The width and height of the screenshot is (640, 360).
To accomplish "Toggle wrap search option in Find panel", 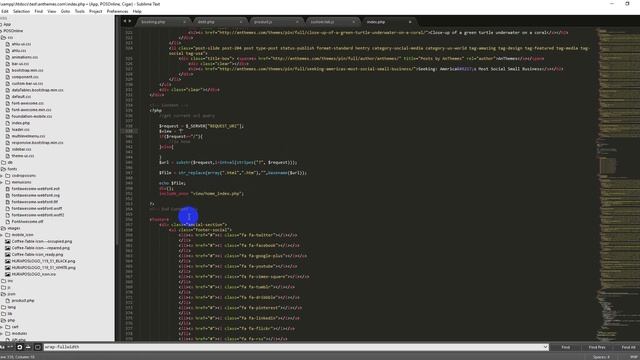I will pyautogui.click(x=19, y=347).
